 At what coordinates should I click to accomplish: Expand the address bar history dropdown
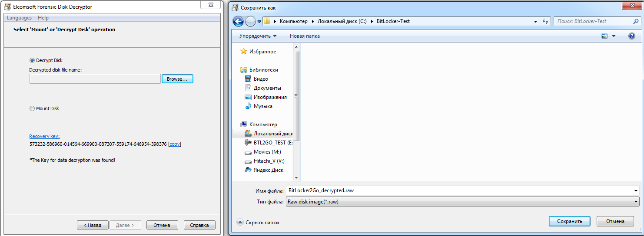536,21
